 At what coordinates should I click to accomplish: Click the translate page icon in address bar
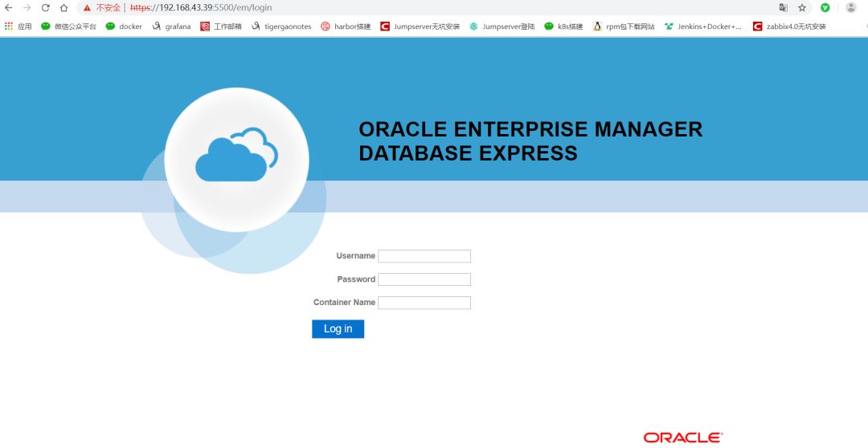click(784, 8)
